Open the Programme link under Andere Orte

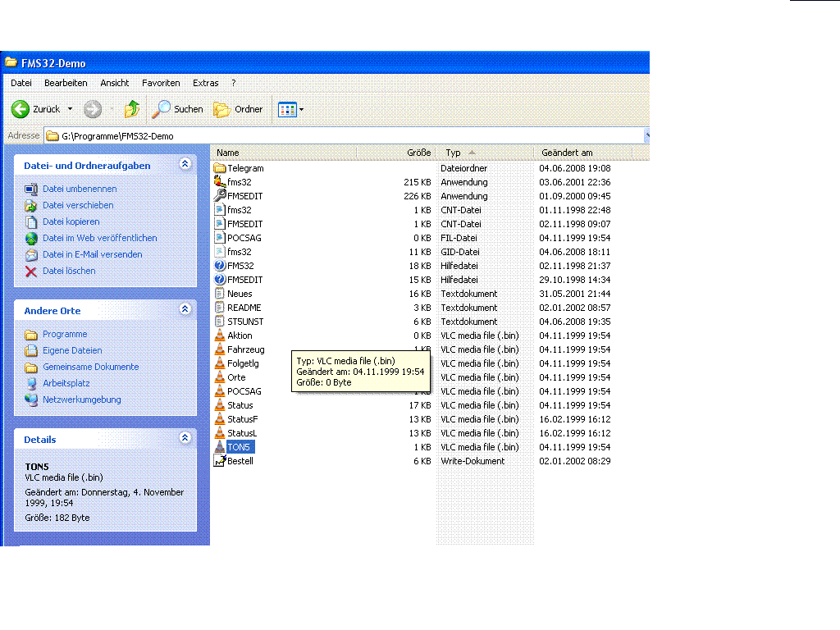65,335
